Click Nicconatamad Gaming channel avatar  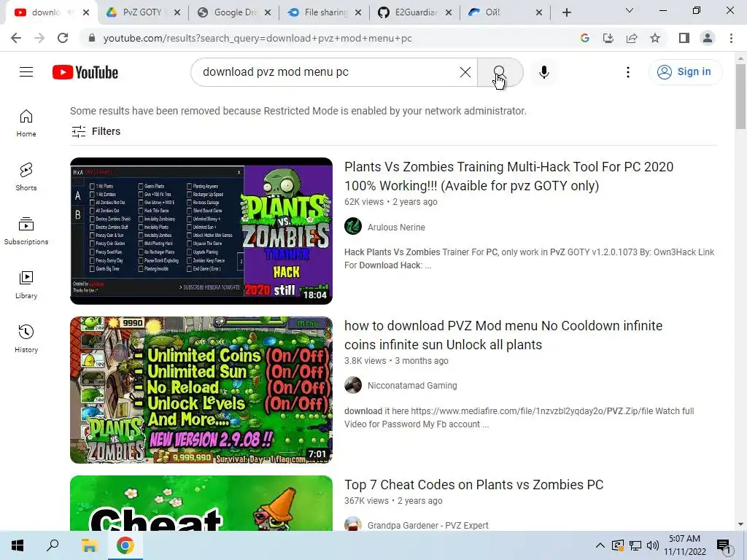coord(353,385)
